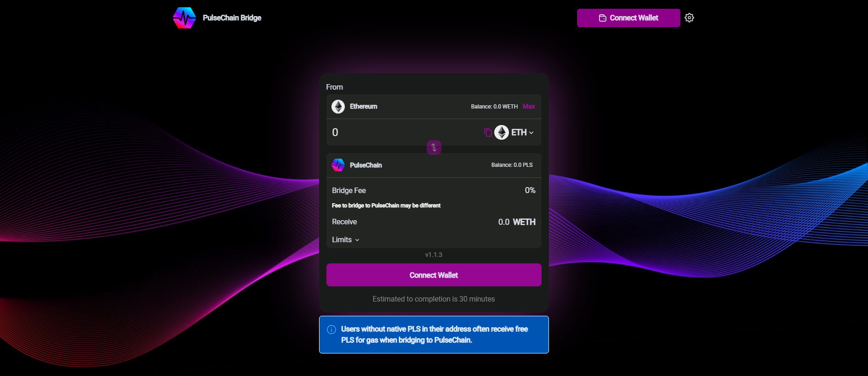Expand the Limits section
Viewport: 868px width, 376px height.
(346, 240)
